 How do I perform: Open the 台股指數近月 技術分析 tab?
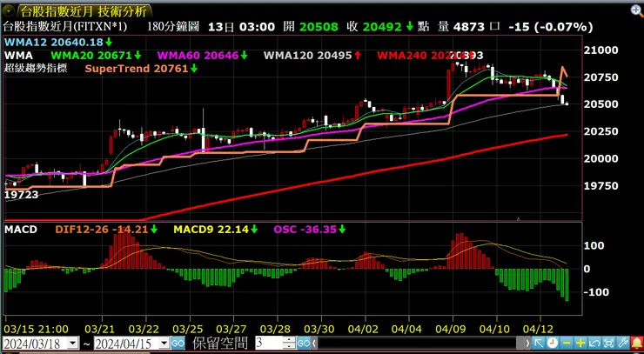coord(84,11)
